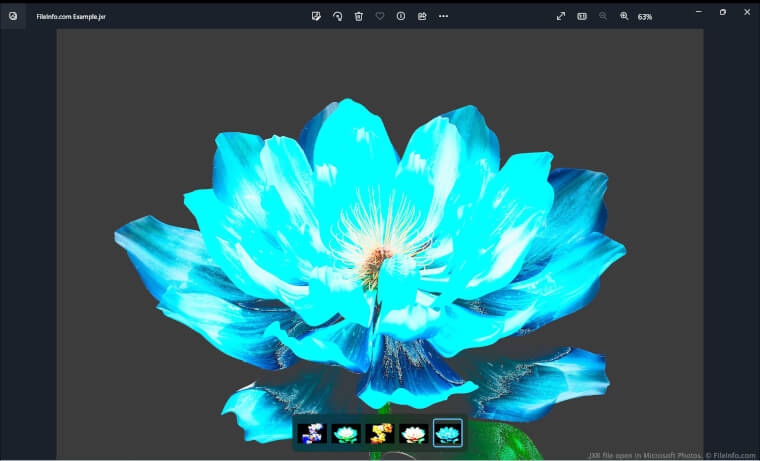Select the highlighted cyan flower thumbnail
760x461 pixels.
(448, 433)
